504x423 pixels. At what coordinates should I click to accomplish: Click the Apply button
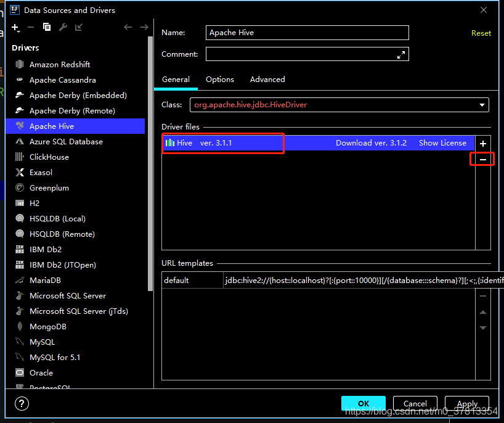pyautogui.click(x=467, y=403)
